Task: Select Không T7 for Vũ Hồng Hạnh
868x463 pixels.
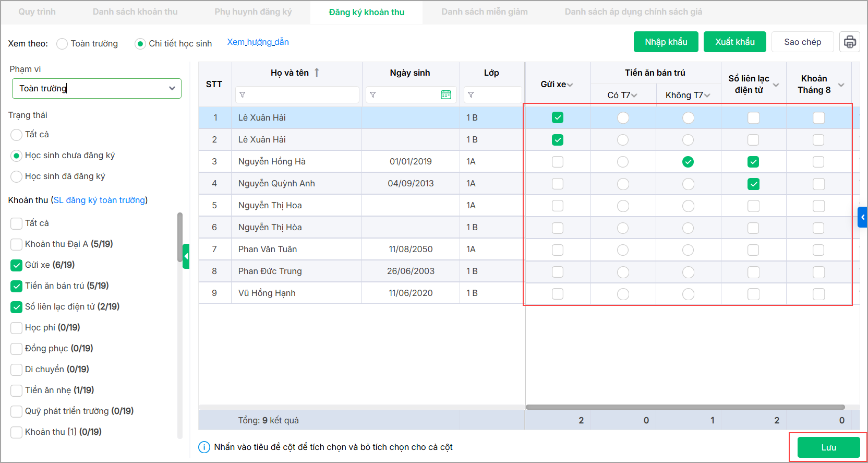Action: [x=689, y=294]
